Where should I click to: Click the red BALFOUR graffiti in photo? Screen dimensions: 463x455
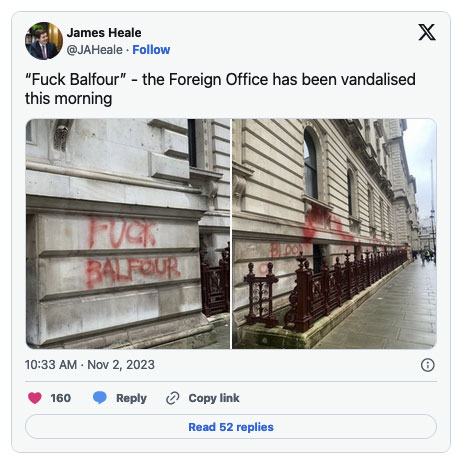tap(133, 271)
